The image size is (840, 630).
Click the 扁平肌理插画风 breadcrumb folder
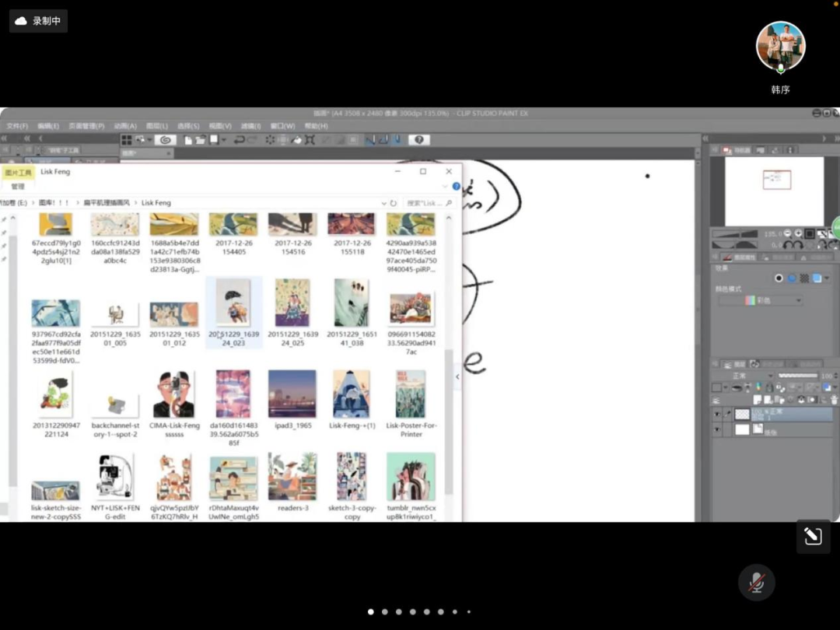point(107,203)
